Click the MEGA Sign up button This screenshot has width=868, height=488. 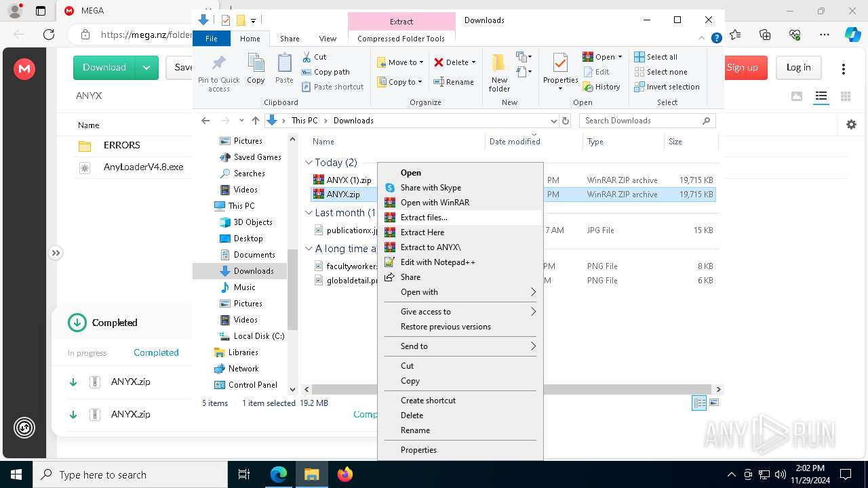(743, 68)
